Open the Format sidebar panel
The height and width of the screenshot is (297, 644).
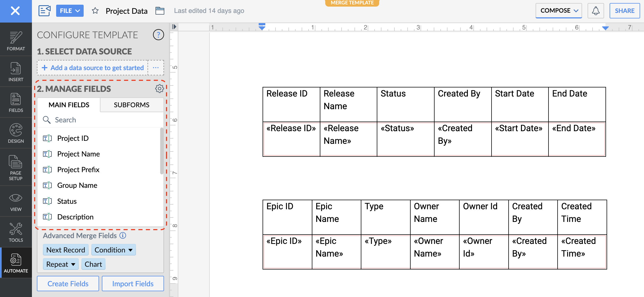[16, 41]
